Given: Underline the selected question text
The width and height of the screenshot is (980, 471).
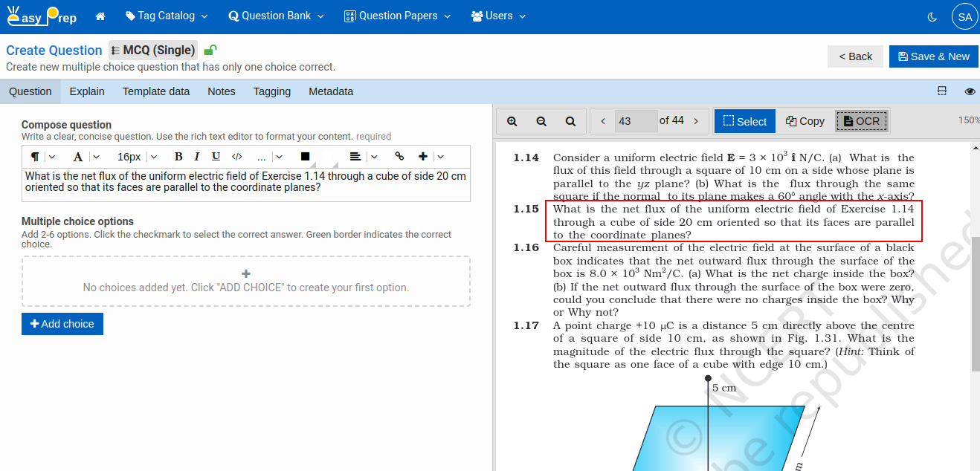Looking at the screenshot, I should coord(216,156).
